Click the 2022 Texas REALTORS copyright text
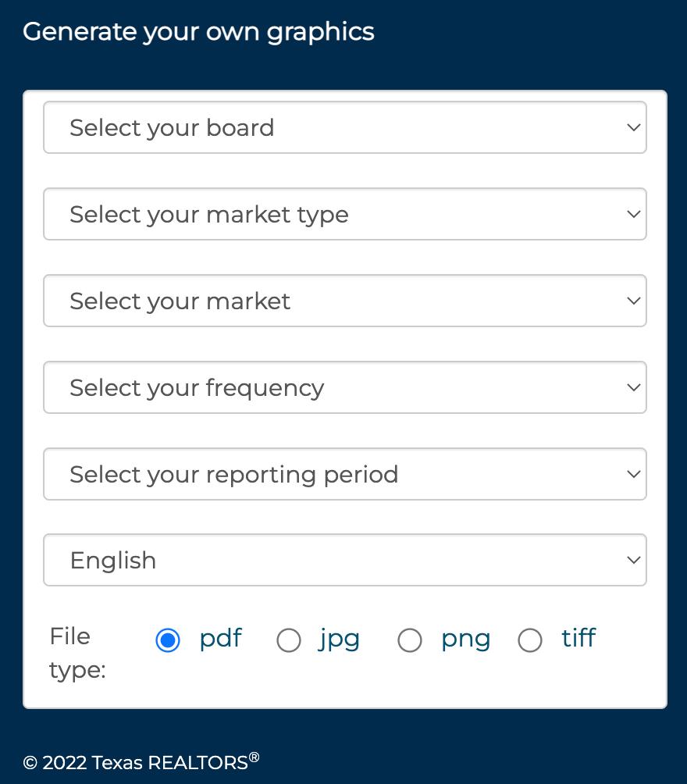The width and height of the screenshot is (687, 784). 141,762
